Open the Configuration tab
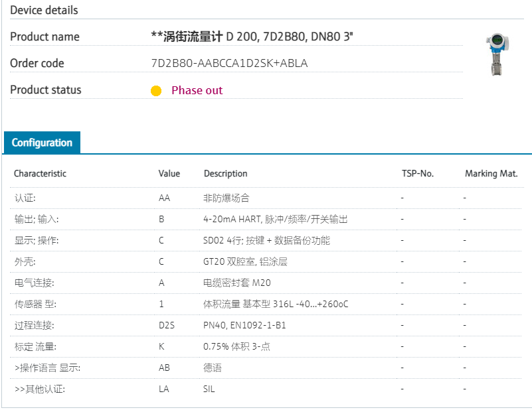The image size is (532, 412). pyautogui.click(x=42, y=143)
